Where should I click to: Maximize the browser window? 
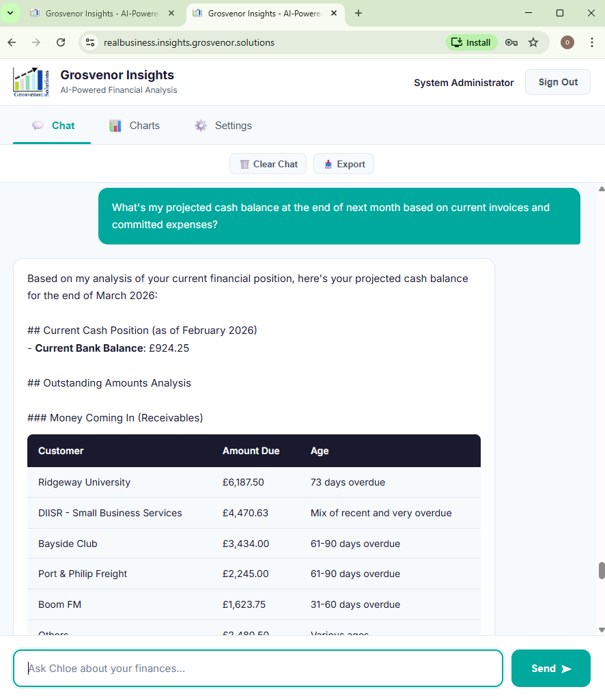tap(559, 13)
